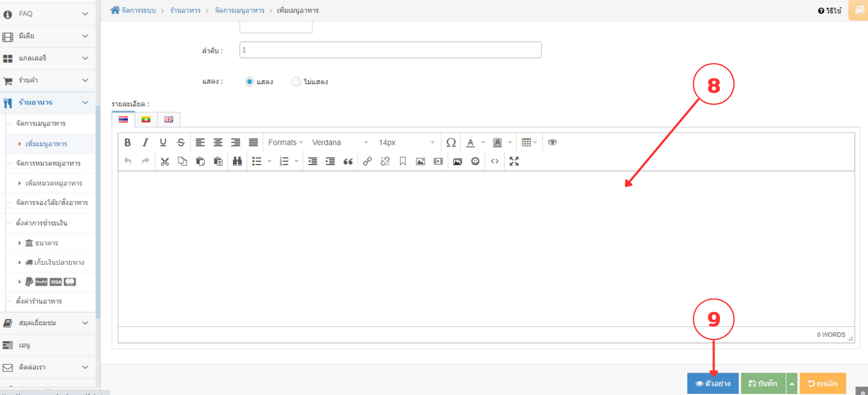
Task: Click the text color A icon
Action: pos(471,142)
